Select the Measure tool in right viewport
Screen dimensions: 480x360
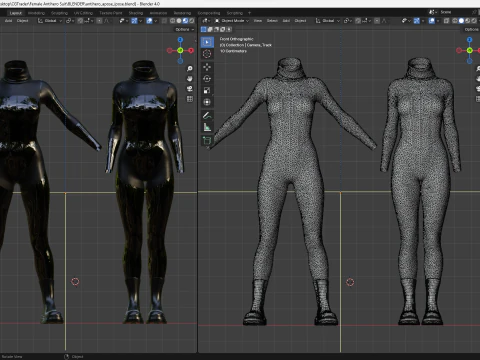pos(207,127)
